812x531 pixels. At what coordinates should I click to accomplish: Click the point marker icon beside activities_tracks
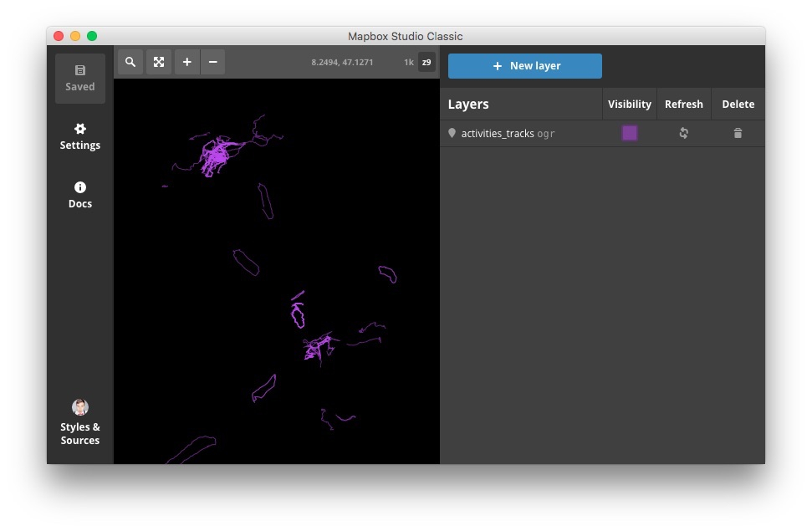(452, 133)
